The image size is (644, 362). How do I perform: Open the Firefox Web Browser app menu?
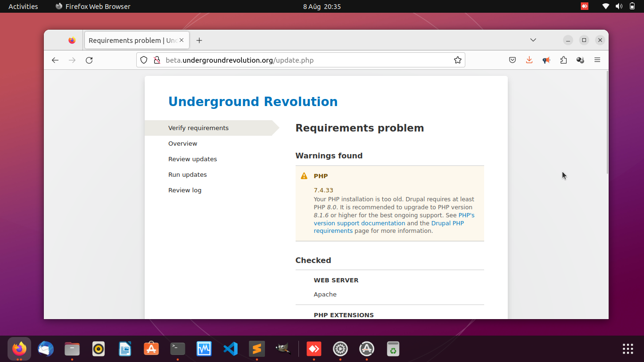pyautogui.click(x=92, y=6)
